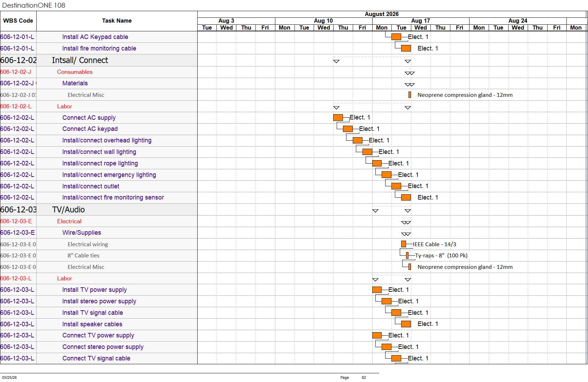Screen dimensions: 588x382
Task: Select the Connect stereo power supply bar
Action: point(387,347)
